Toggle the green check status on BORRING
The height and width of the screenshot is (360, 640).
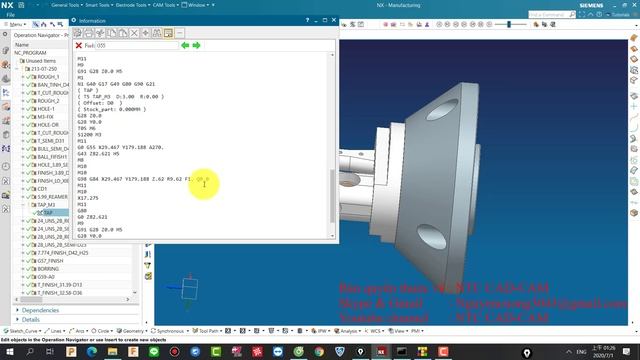pyautogui.click(x=29, y=269)
